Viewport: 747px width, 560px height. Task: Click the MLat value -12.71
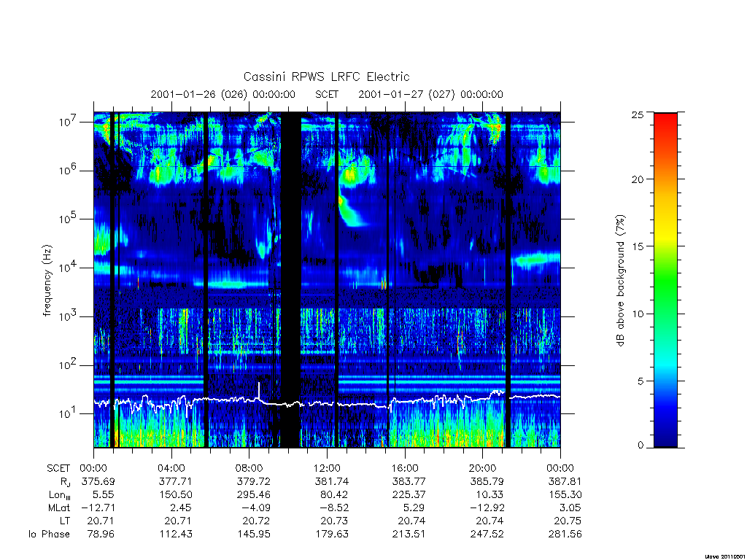pyautogui.click(x=98, y=507)
